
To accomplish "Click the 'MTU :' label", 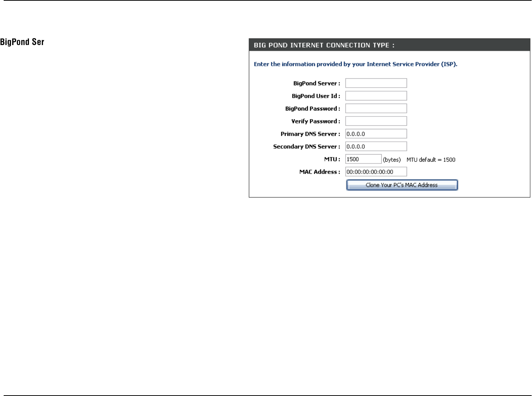I will point(332,159).
